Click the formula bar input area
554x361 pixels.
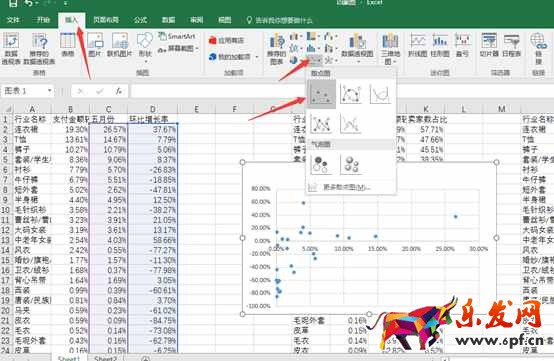tap(341, 91)
